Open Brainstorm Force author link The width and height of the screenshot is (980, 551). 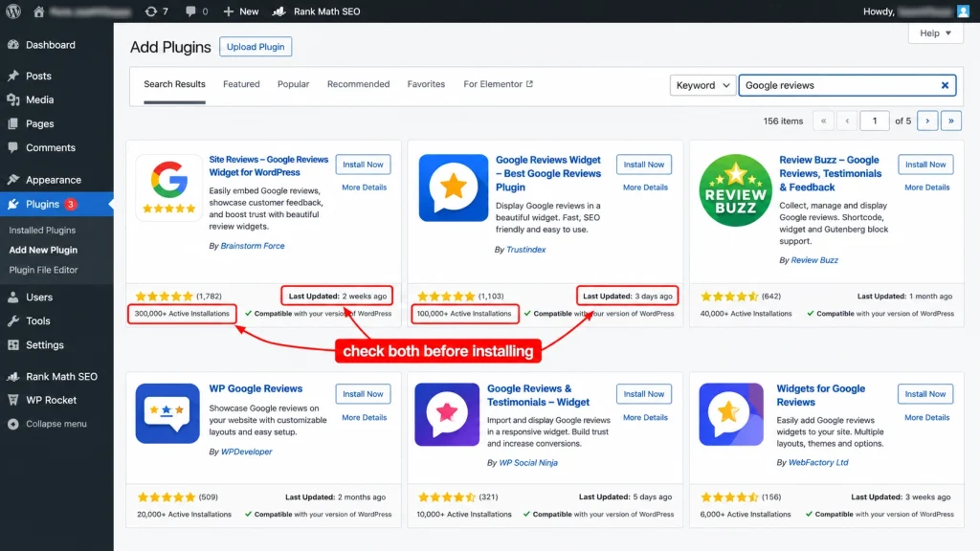253,246
